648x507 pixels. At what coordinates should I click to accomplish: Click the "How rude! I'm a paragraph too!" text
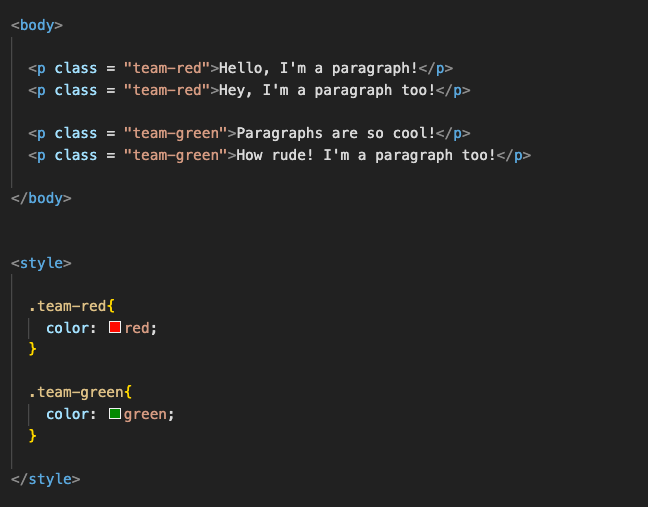[x=366, y=155]
